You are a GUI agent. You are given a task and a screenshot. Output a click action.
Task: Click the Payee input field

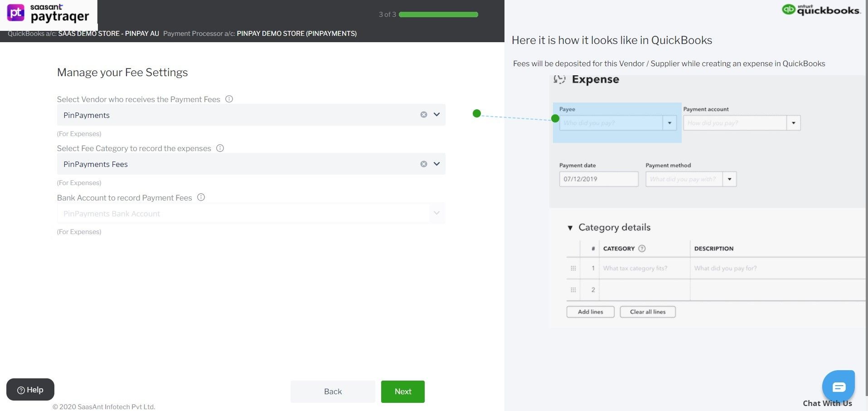(x=611, y=123)
